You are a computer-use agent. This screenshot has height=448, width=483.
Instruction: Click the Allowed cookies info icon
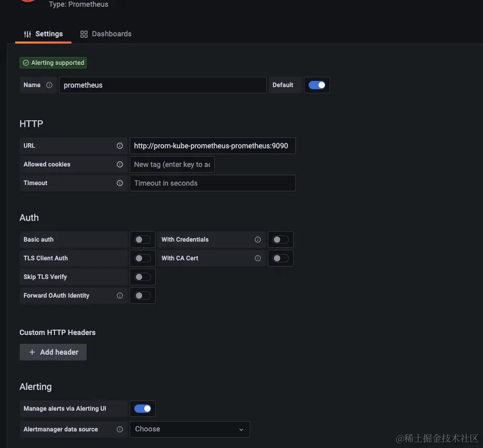(120, 164)
